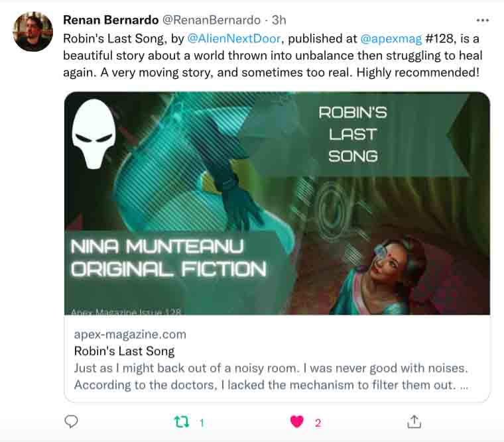This screenshot has height=442, width=504.
Task: Open the Robin's Last Song card headline
Action: [x=124, y=351]
